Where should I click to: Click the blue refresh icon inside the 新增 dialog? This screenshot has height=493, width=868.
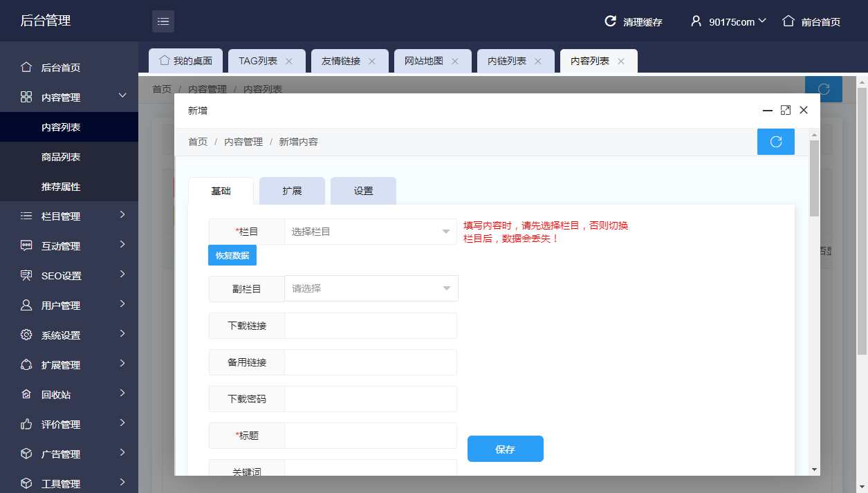(775, 141)
